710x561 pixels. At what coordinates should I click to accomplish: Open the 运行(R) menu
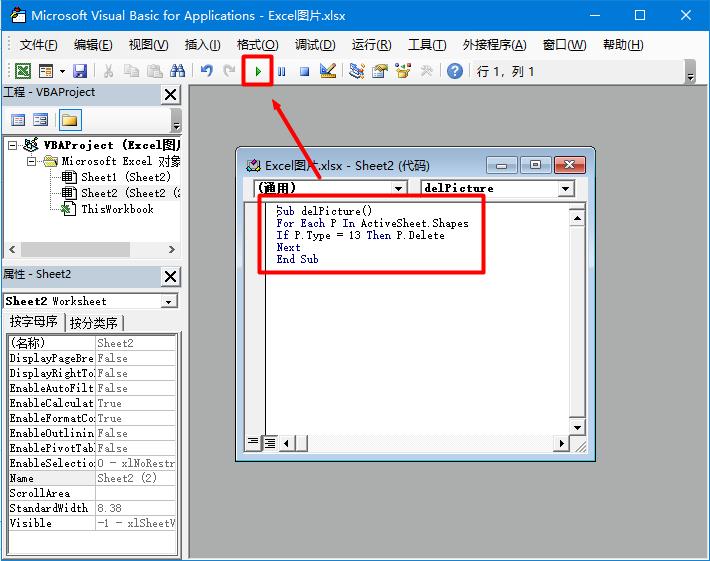click(371, 45)
